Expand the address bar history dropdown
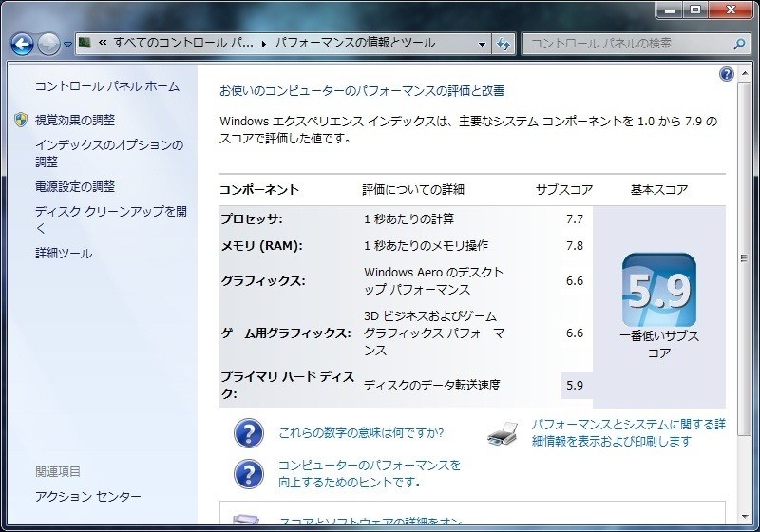Viewport: 760px width, 532px height. (x=482, y=44)
